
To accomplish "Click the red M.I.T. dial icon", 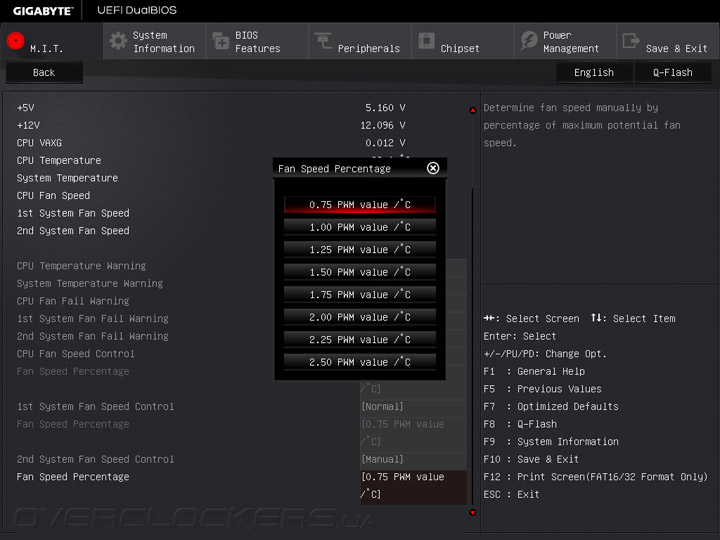I will click(x=16, y=41).
